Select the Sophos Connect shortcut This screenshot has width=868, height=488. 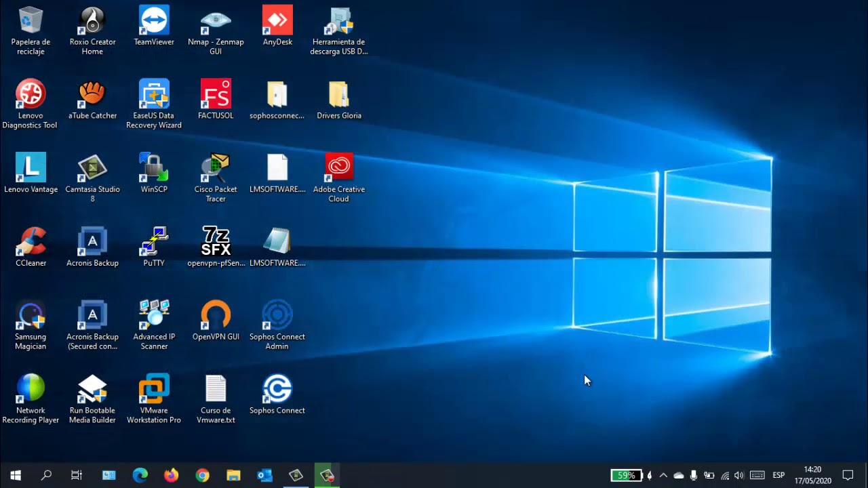277,395
